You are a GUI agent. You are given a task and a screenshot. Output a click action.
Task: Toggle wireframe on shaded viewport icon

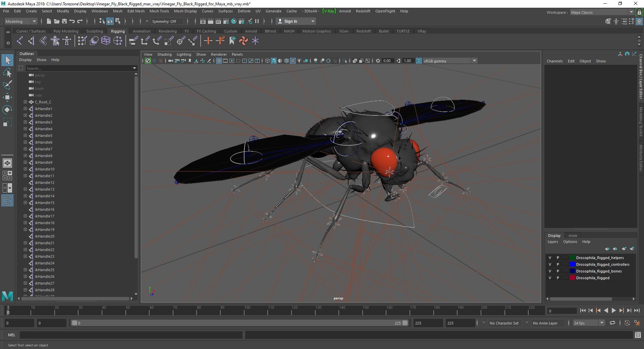286,61
